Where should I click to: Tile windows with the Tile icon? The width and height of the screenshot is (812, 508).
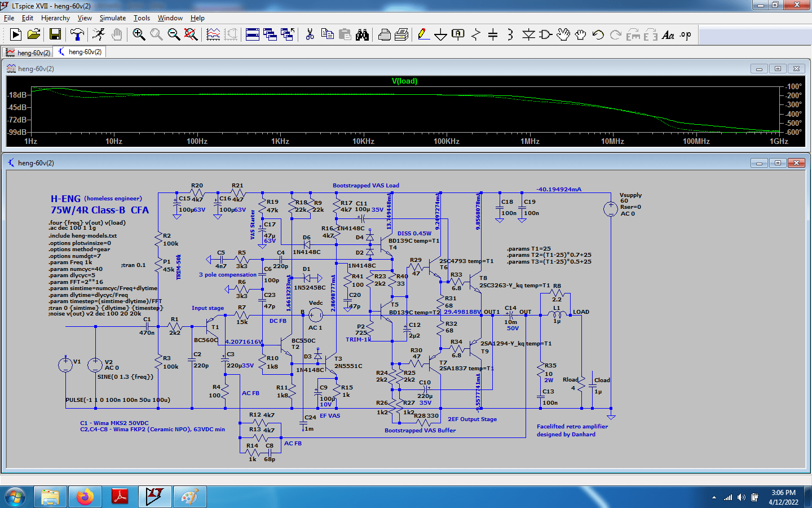253,35
